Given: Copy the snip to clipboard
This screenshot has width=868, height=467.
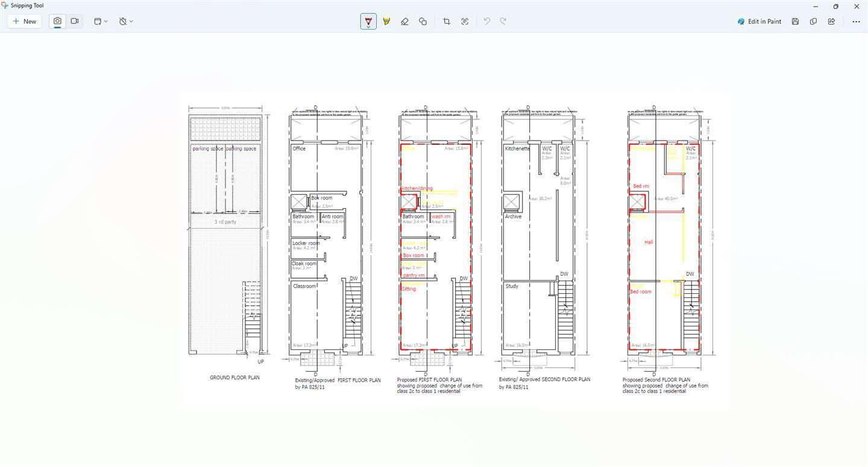Looking at the screenshot, I should (813, 21).
